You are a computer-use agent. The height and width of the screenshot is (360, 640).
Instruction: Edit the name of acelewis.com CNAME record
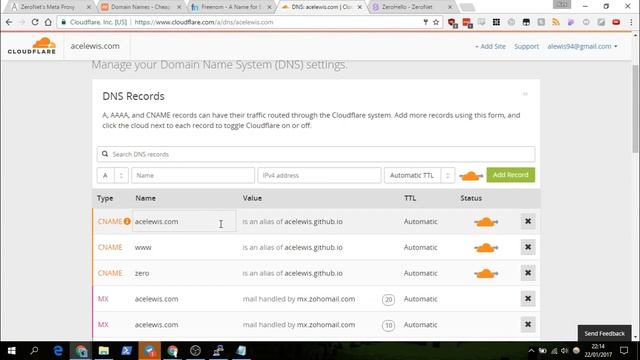pyautogui.click(x=184, y=221)
